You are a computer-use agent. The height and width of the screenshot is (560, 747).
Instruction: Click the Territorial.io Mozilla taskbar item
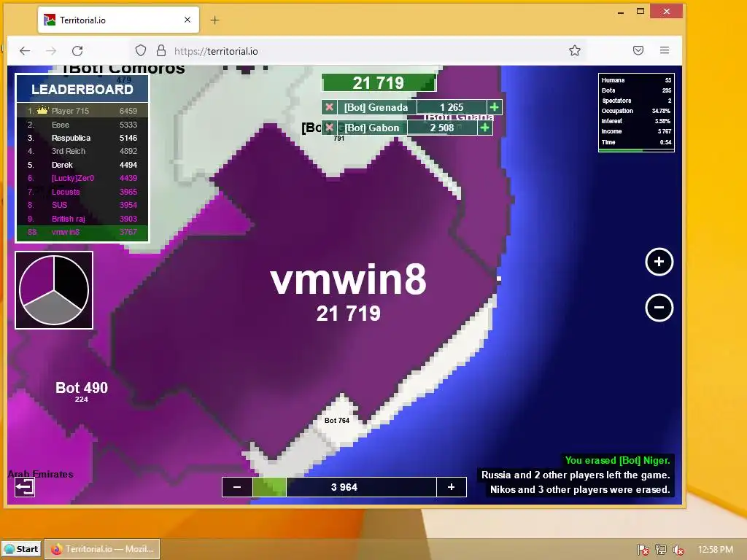tap(102, 549)
